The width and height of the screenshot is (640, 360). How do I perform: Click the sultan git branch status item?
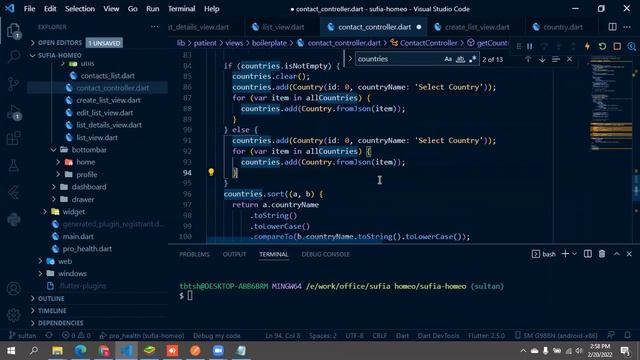[23, 336]
